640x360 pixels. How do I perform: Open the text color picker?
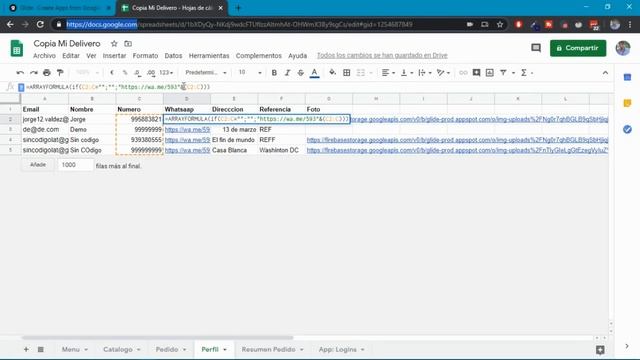314,73
